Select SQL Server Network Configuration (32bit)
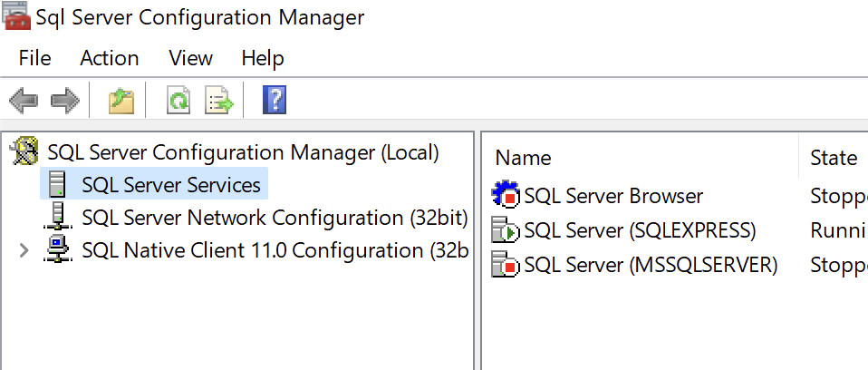 click(x=275, y=218)
